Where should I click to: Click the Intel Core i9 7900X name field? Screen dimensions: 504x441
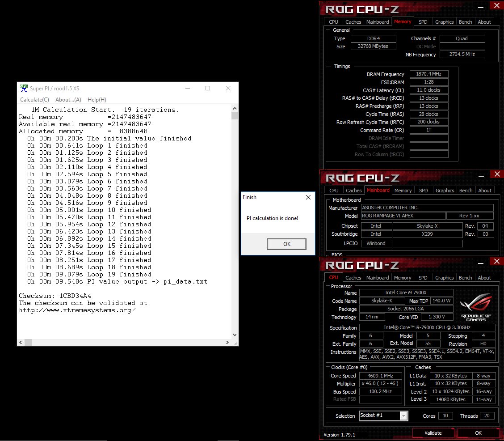406,293
